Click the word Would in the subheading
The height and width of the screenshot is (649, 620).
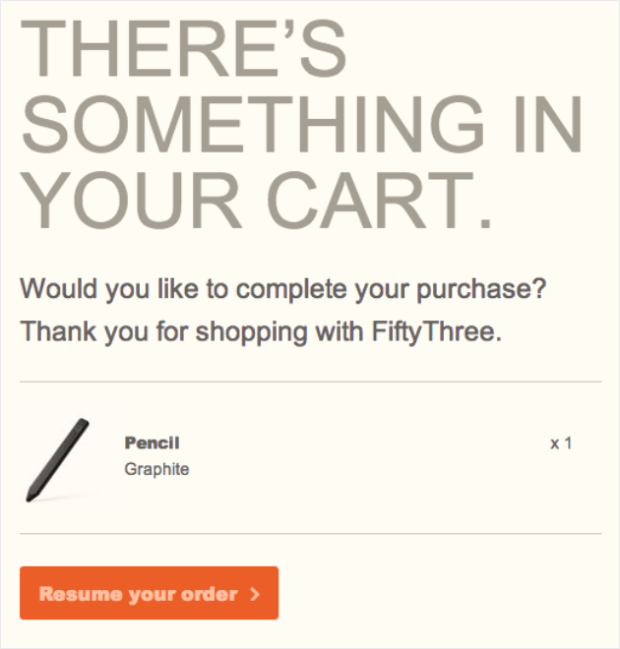coord(59,288)
